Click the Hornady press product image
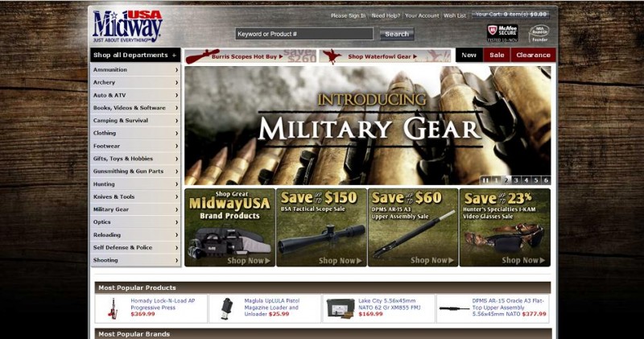This screenshot has width=644, height=339. [x=113, y=308]
